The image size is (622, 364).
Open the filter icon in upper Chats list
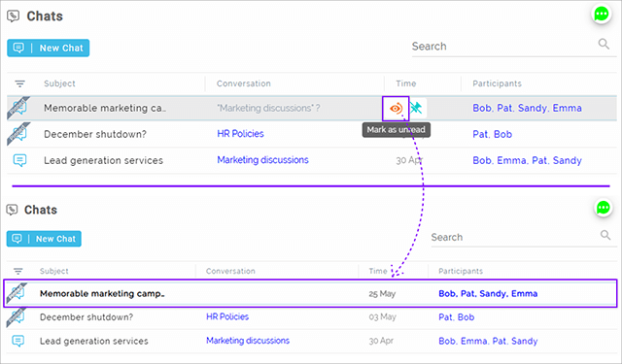coord(19,83)
